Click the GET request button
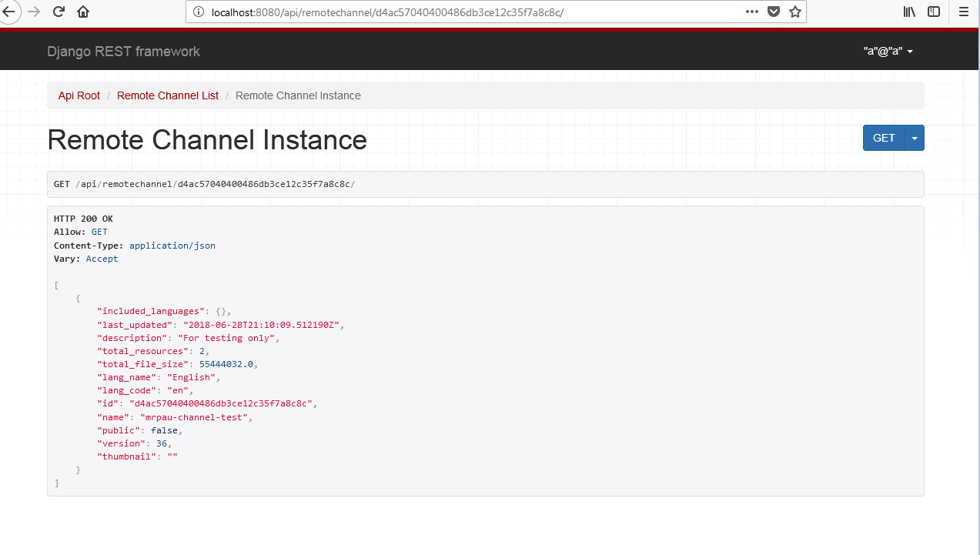The image size is (980, 555). coord(883,138)
